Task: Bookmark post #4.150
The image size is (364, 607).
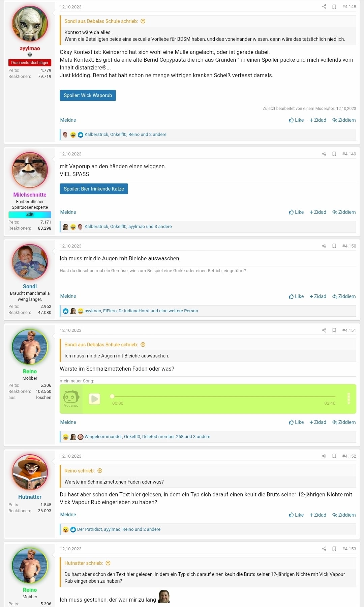Action: [x=334, y=246]
